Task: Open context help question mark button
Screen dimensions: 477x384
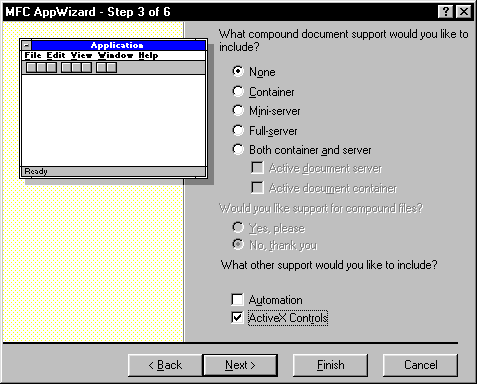Action: pos(446,12)
